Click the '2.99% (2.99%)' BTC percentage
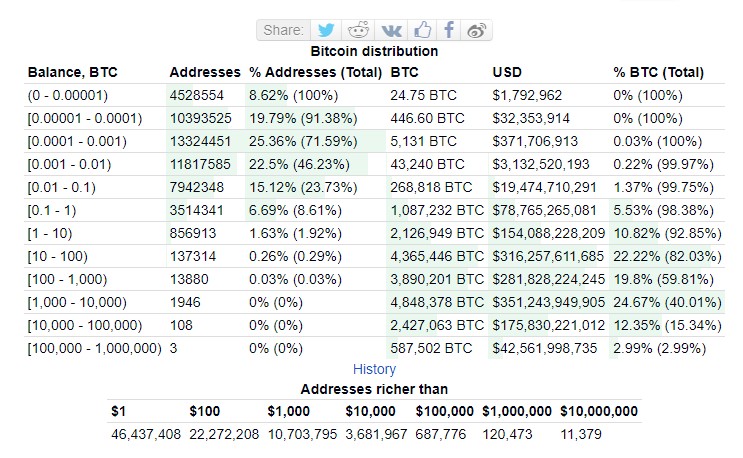The height and width of the screenshot is (458, 743). [660, 349]
